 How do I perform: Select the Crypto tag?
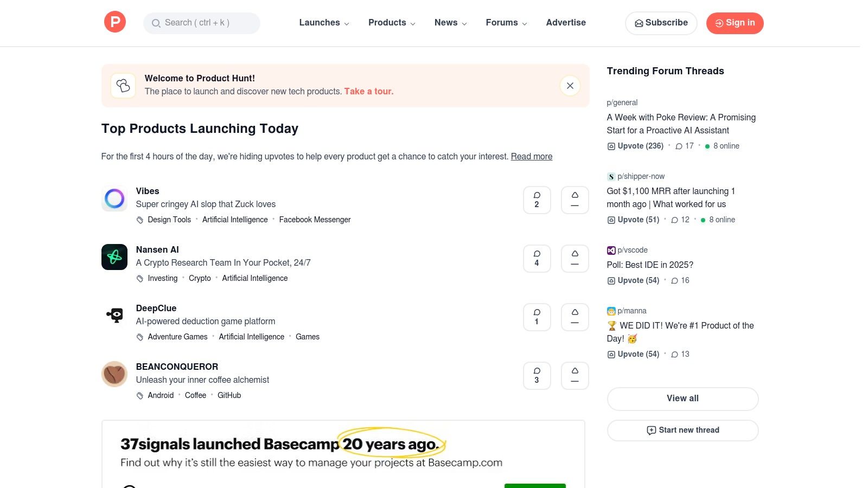(x=200, y=278)
